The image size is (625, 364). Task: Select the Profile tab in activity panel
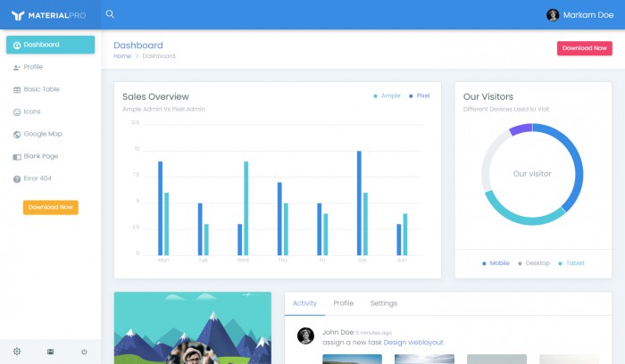(343, 303)
